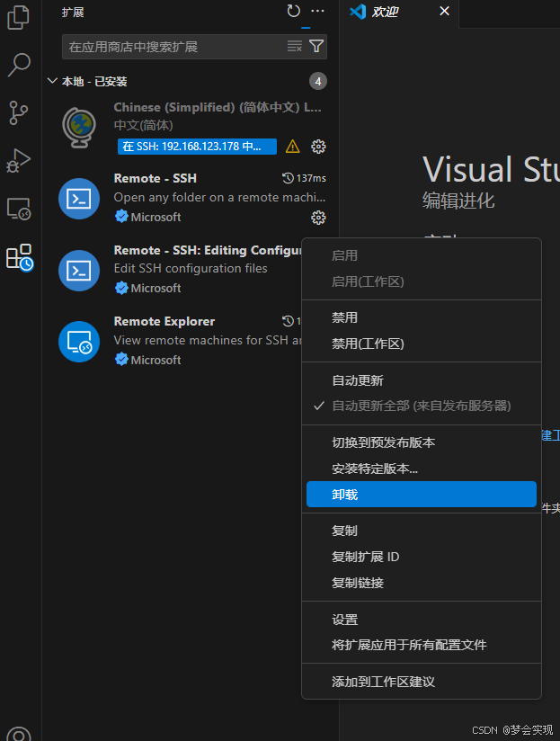Click the installed count badge 4

point(318,81)
